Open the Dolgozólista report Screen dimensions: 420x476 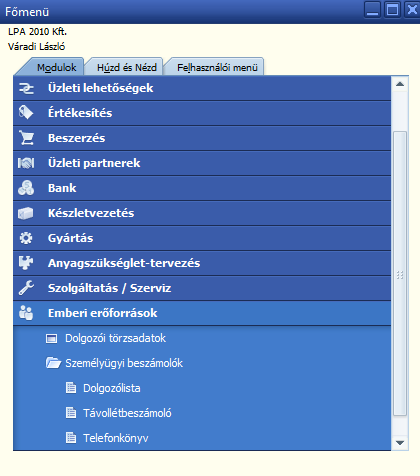112,388
